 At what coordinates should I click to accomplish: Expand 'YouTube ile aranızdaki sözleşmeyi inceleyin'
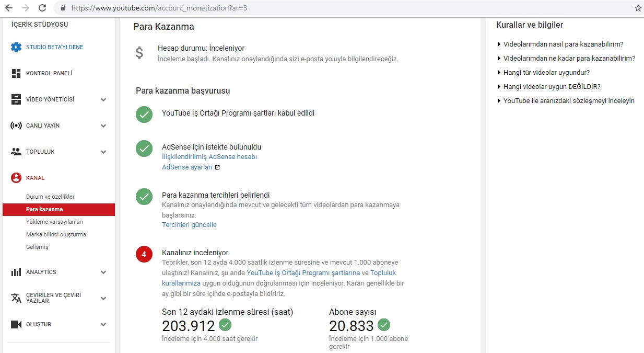pos(566,101)
